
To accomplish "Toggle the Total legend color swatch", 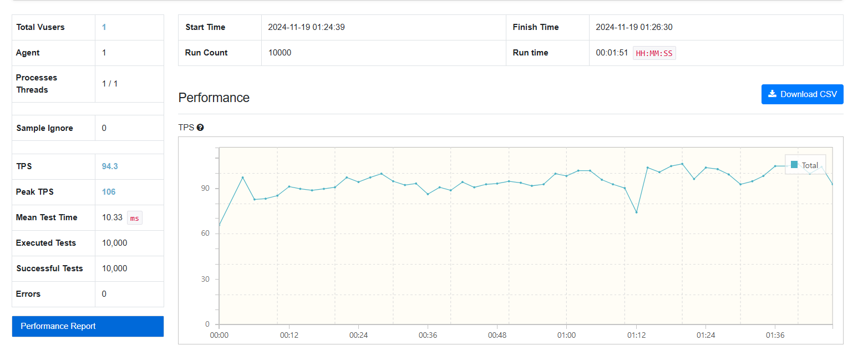I will [x=794, y=165].
